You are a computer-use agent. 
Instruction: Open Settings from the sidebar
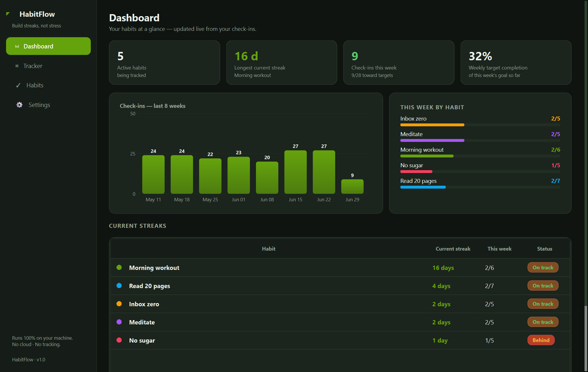[48, 105]
